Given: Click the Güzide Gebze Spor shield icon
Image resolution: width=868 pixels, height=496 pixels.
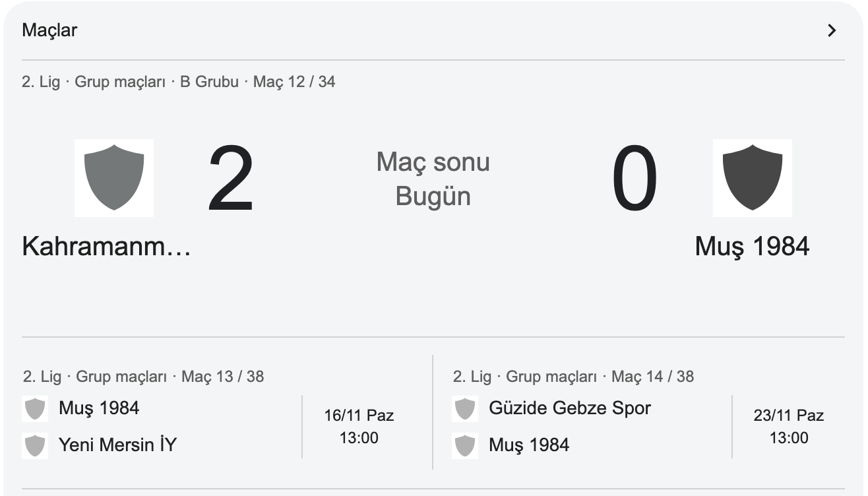Looking at the screenshot, I should (x=465, y=409).
